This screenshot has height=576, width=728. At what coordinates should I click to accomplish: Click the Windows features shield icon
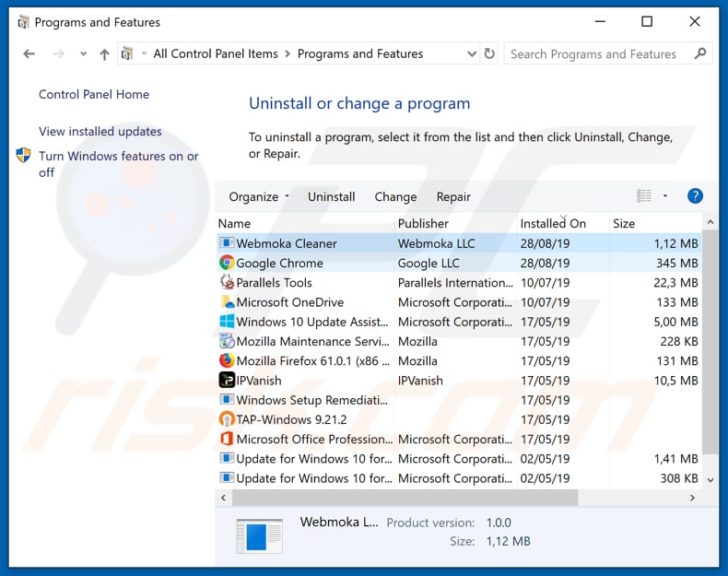[23, 155]
